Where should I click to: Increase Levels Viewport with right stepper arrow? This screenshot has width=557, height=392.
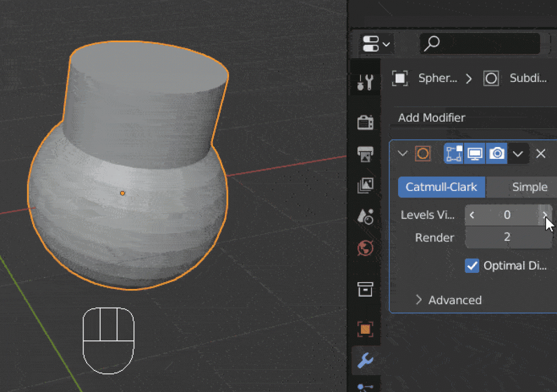click(545, 215)
